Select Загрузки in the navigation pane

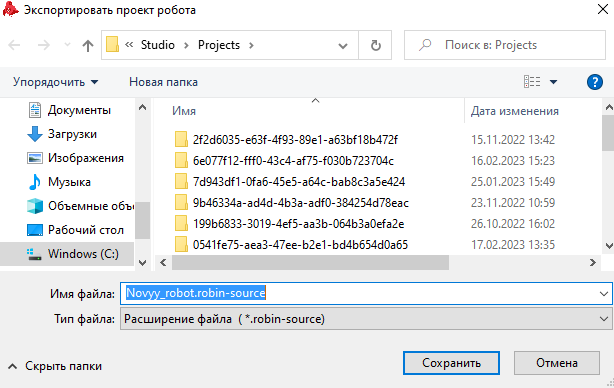[63, 134]
